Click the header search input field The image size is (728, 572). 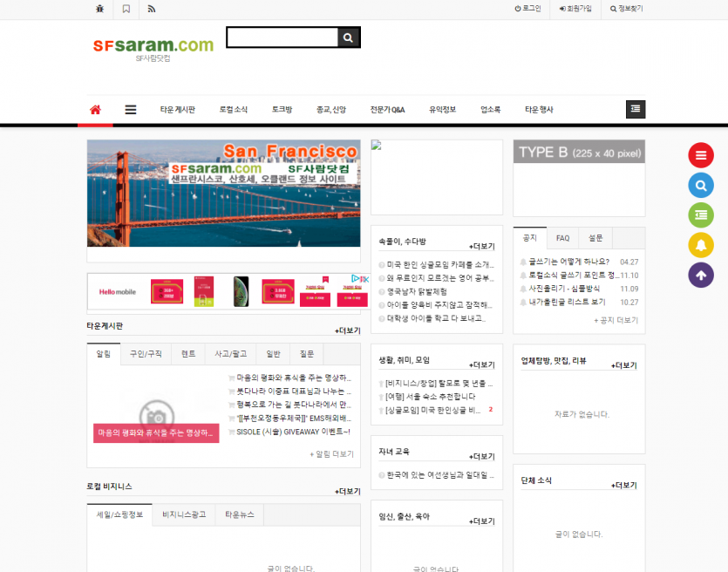[282, 37]
